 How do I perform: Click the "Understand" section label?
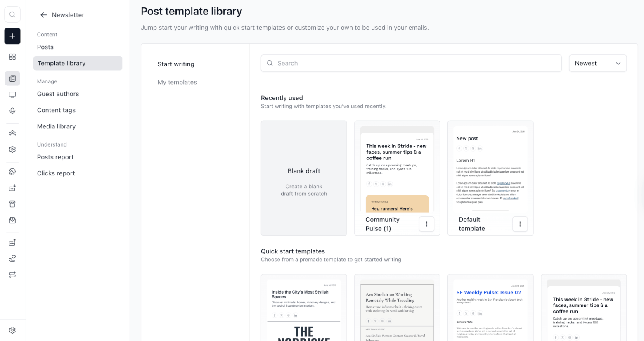pyautogui.click(x=52, y=144)
